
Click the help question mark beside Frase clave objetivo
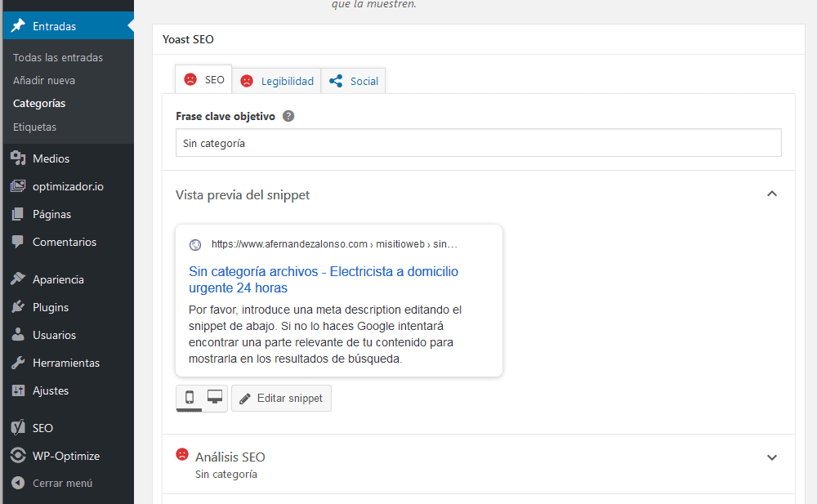coord(288,116)
